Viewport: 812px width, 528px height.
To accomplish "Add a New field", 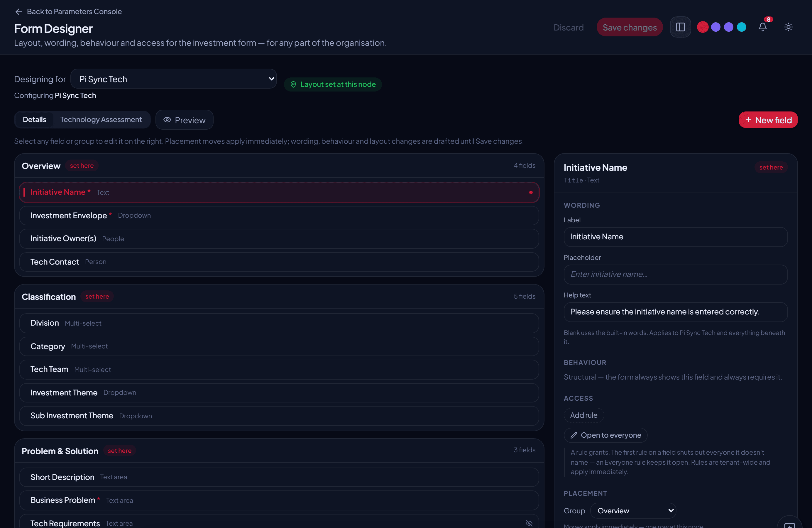I will tap(768, 120).
